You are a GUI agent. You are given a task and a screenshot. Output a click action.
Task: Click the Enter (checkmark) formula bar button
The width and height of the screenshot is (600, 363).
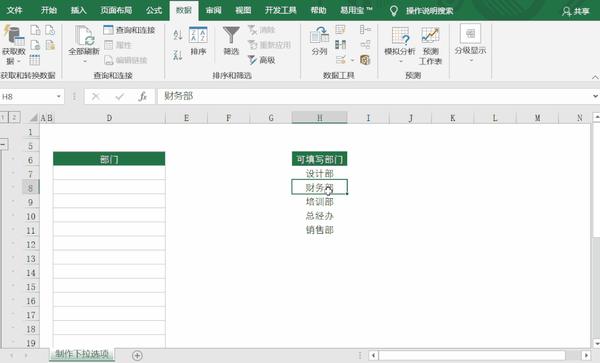point(119,96)
